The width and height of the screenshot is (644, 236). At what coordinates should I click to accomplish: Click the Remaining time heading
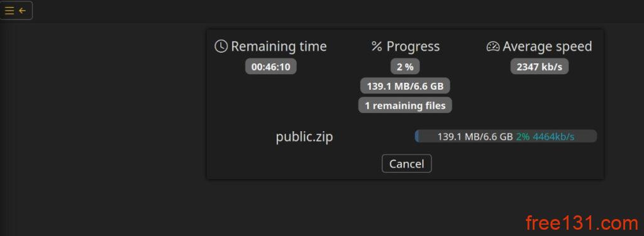pyautogui.click(x=279, y=46)
